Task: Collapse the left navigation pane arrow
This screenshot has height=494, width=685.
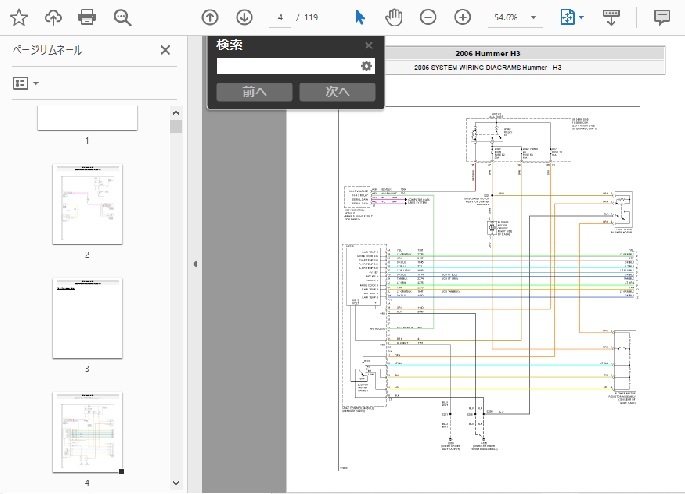Action: [x=195, y=264]
